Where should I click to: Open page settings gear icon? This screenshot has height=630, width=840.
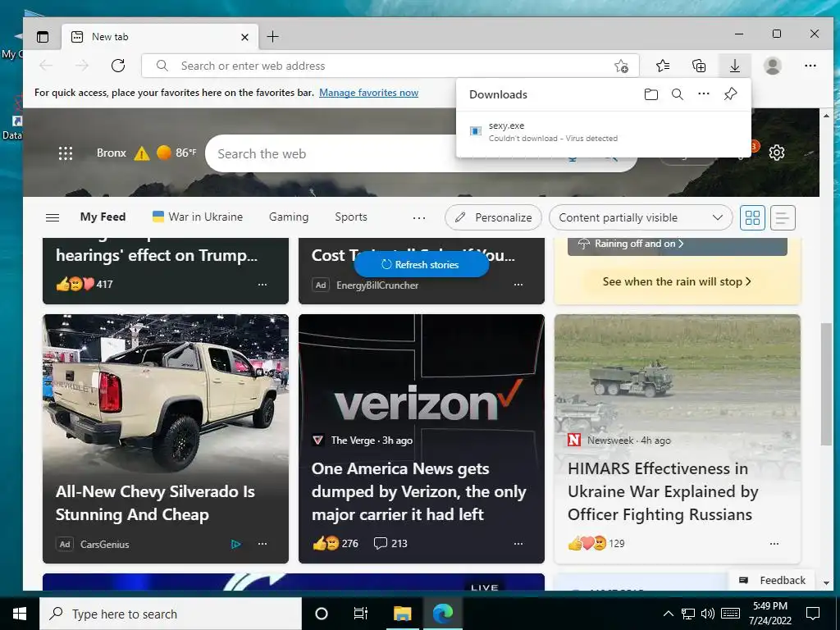coord(776,153)
